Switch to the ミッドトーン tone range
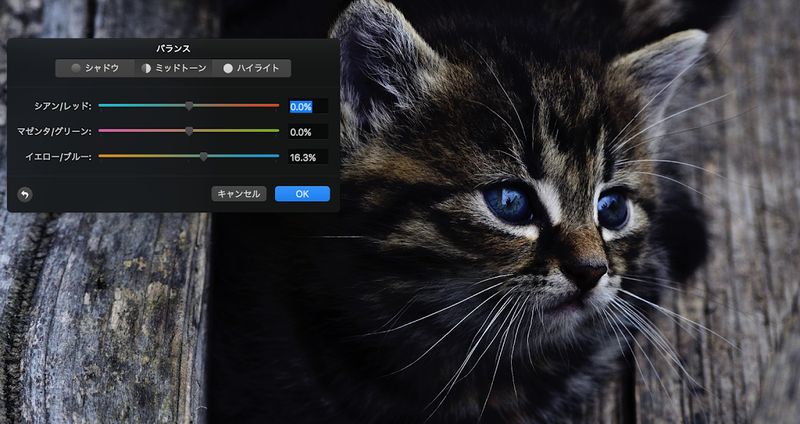The image size is (800, 424). click(174, 68)
